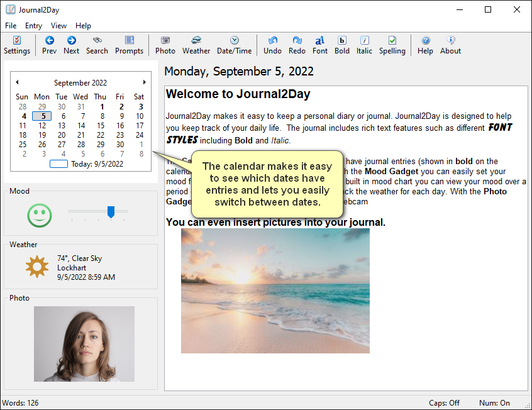Maximize the Journal2Day window
This screenshot has width=532, height=410.
pyautogui.click(x=488, y=9)
